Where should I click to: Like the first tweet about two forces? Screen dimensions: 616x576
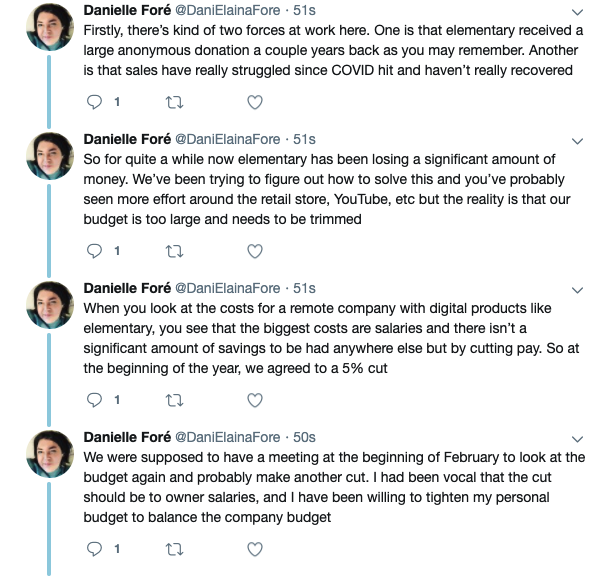(255, 102)
